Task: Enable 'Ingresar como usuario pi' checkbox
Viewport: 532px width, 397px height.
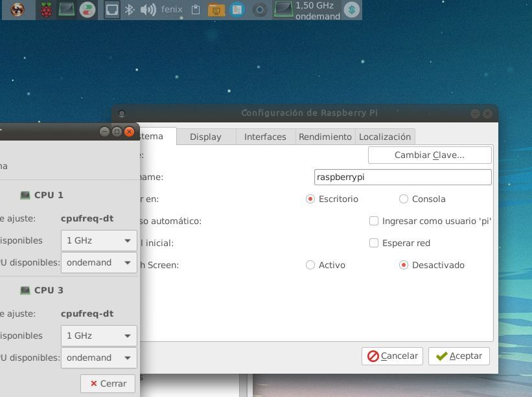Action: 373,221
